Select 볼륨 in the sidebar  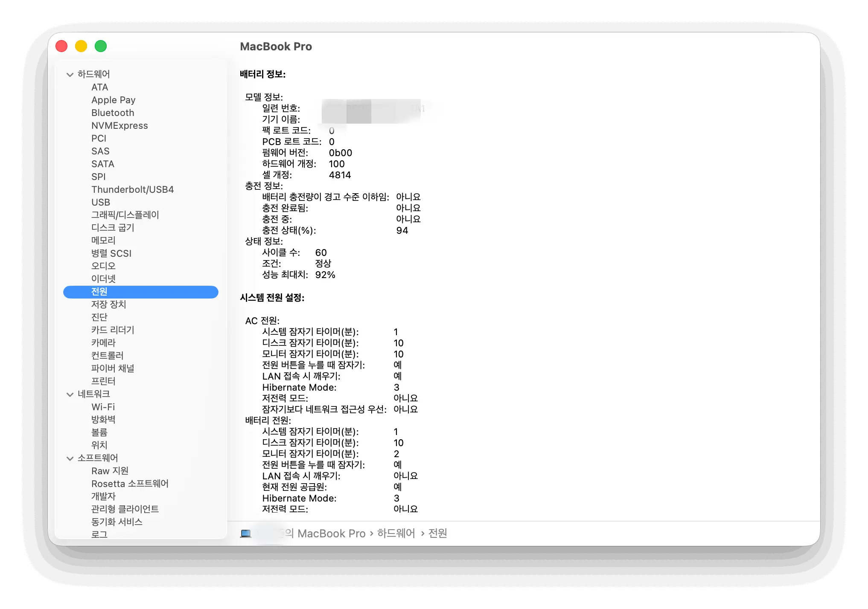click(99, 432)
